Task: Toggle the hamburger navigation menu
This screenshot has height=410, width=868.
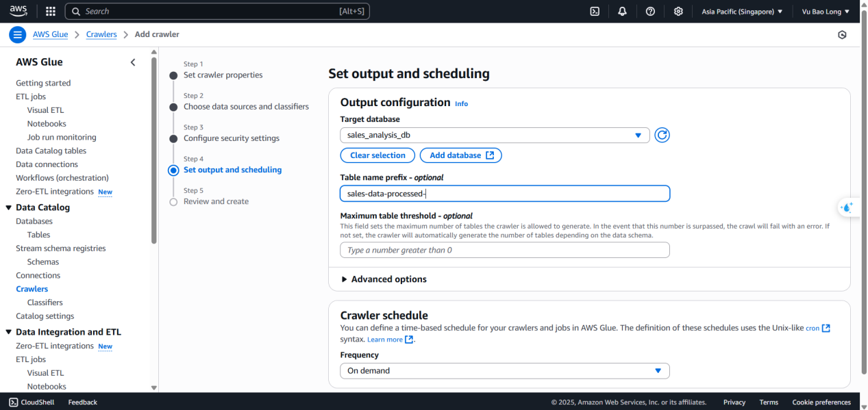Action: (17, 34)
